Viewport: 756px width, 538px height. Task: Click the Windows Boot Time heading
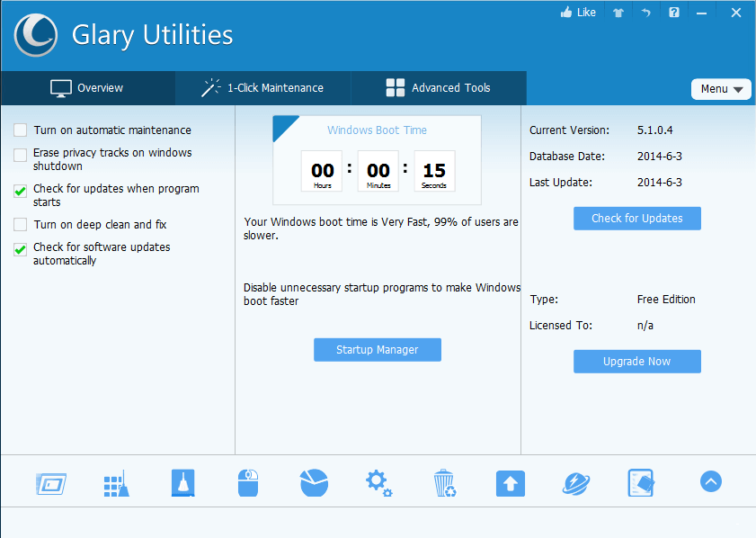click(377, 130)
